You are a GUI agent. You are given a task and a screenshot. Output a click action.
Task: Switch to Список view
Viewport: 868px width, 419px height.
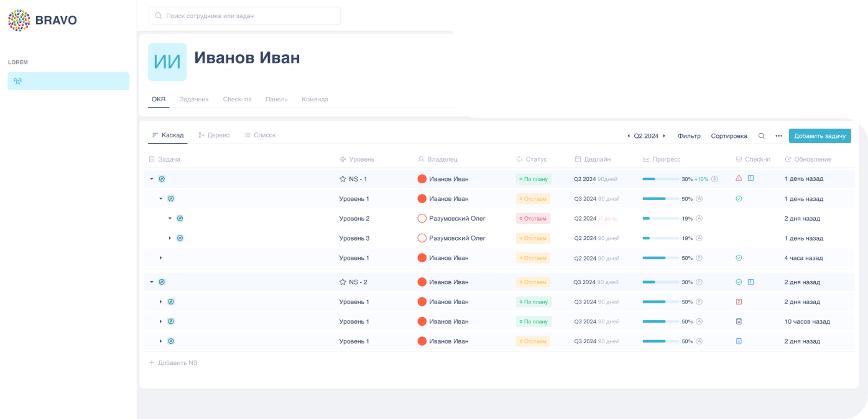coord(260,135)
